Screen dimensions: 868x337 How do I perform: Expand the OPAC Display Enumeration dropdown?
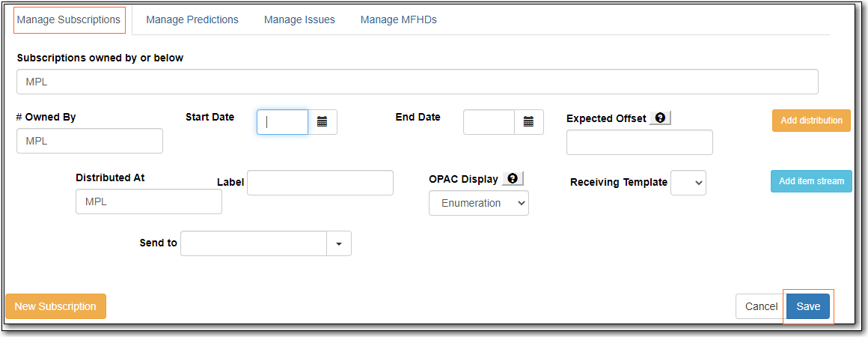[478, 203]
